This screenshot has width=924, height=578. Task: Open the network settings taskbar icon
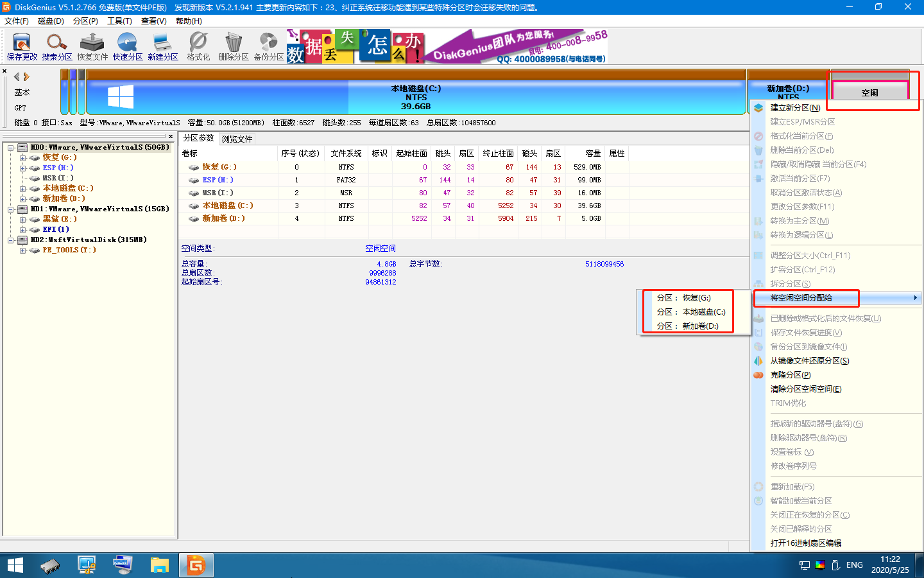pyautogui.click(x=87, y=565)
